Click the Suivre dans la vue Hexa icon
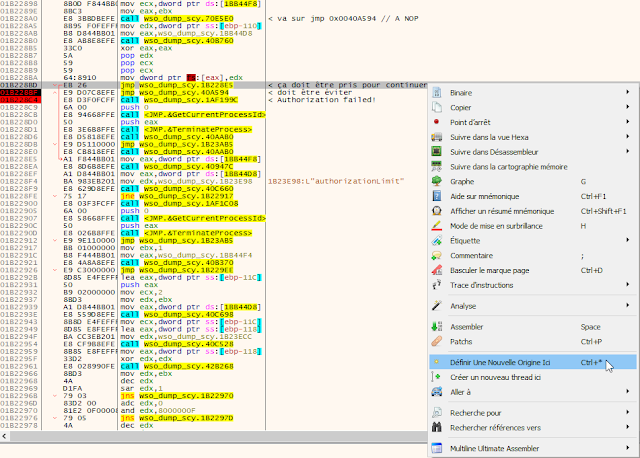This screenshot has width=640, height=458. point(437,137)
